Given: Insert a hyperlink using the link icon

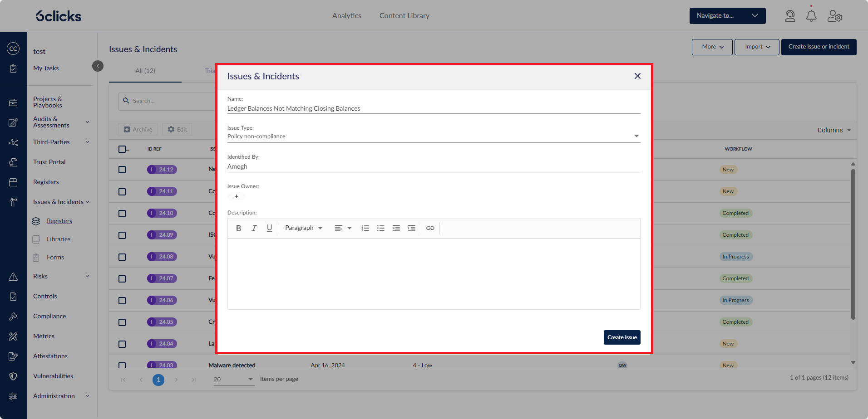Looking at the screenshot, I should pos(430,228).
